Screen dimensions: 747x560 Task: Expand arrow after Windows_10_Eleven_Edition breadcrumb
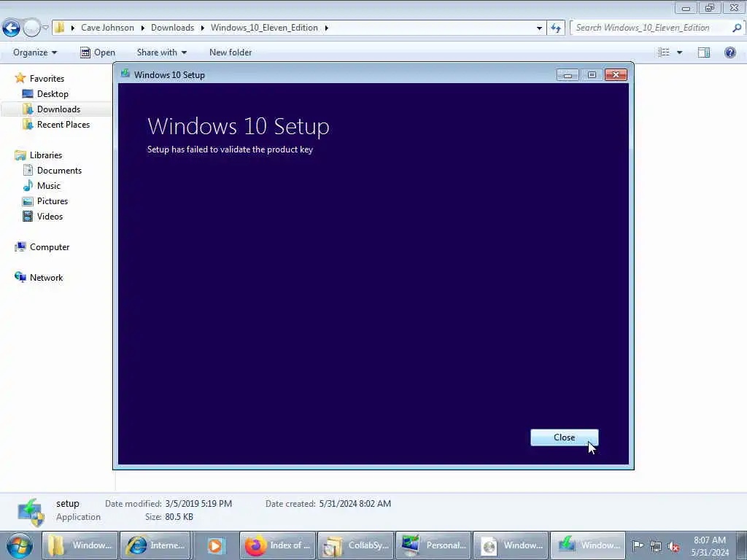(326, 28)
